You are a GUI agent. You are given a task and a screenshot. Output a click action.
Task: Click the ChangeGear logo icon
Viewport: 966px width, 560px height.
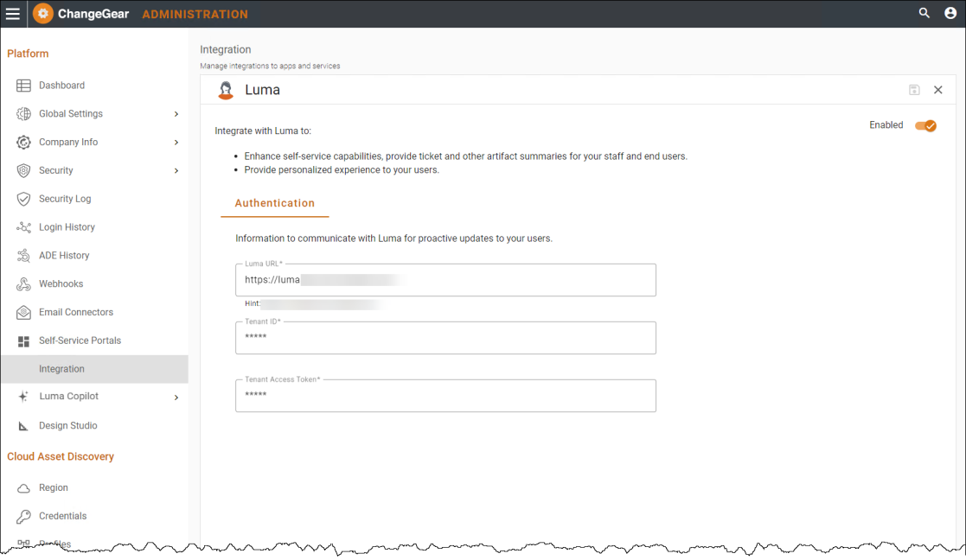click(43, 14)
